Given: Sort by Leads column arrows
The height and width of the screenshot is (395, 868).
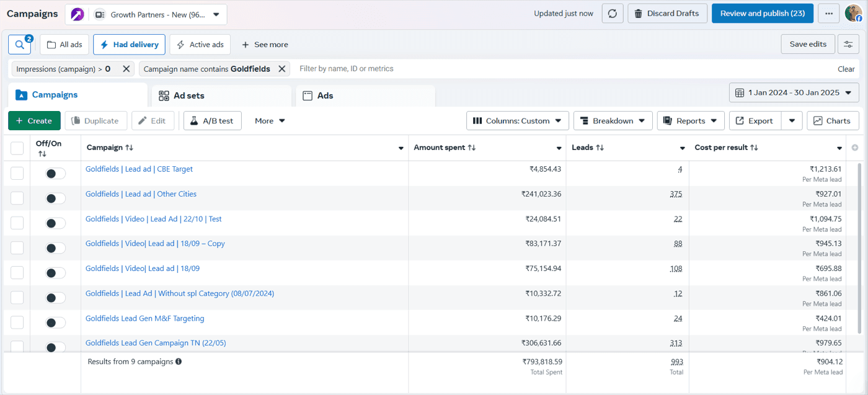Looking at the screenshot, I should click(600, 148).
